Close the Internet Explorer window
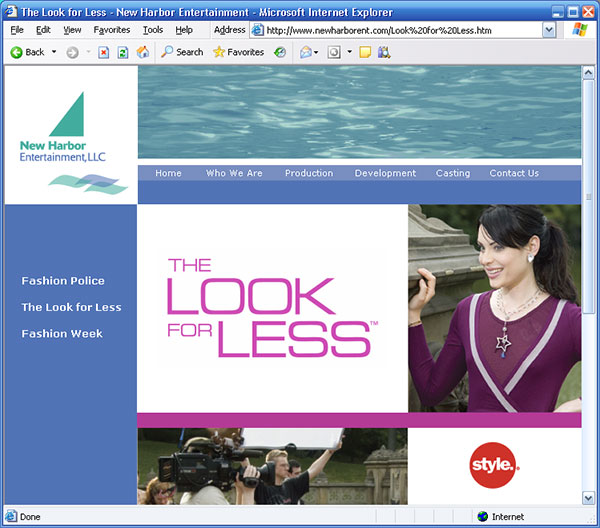Viewport: 600px width, 528px height. (589, 12)
